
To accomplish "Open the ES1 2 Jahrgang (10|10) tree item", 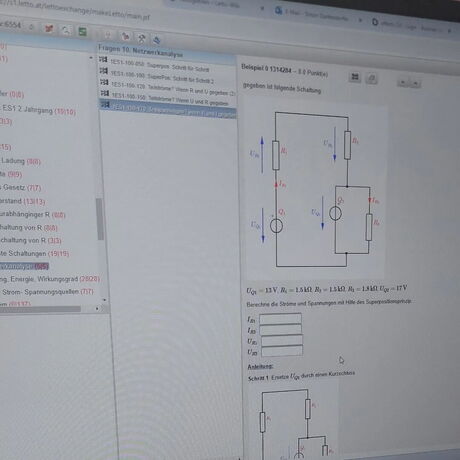I will click(38, 110).
